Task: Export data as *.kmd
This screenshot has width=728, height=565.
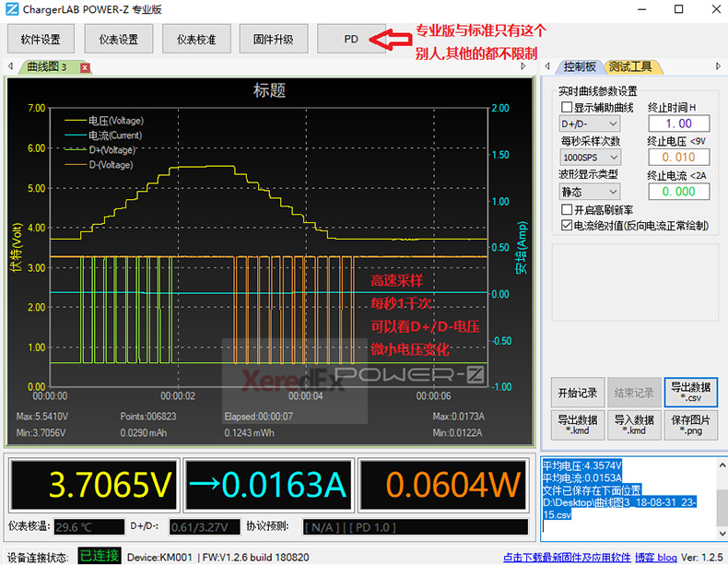Action: [578, 425]
